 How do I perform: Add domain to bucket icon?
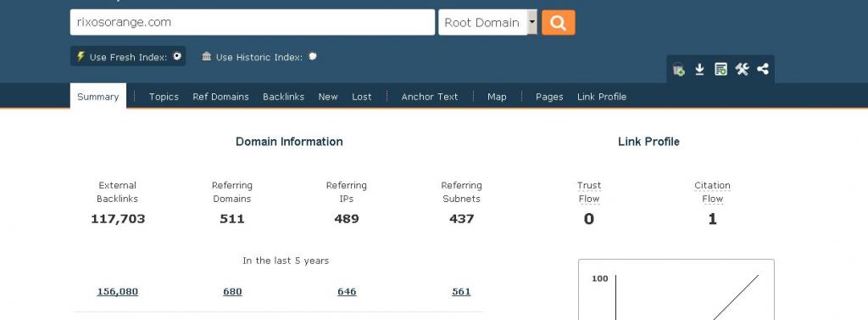pos(679,70)
